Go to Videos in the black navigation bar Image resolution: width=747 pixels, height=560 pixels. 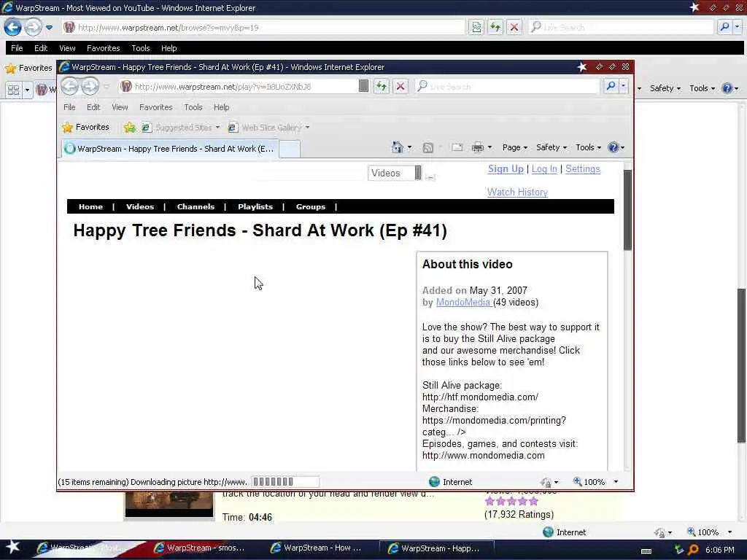140,206
